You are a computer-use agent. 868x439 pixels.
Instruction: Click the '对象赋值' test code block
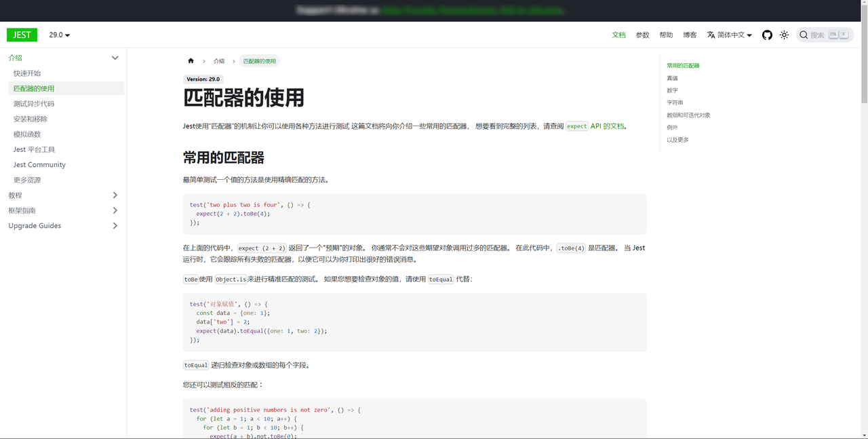click(414, 322)
